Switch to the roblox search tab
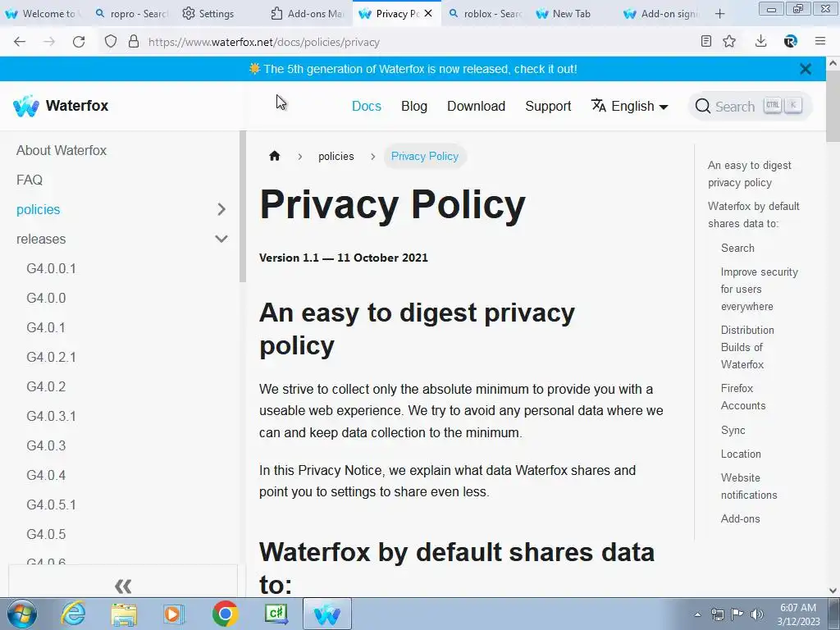 (486, 14)
